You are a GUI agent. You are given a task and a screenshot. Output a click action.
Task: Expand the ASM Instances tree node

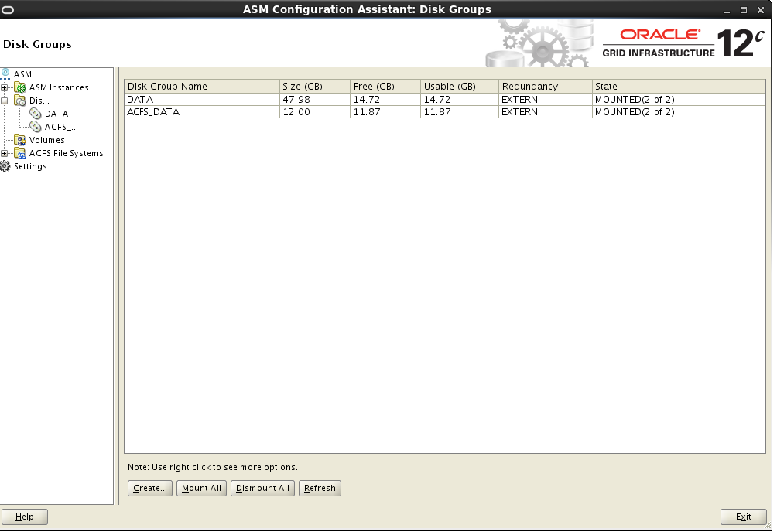pos(5,87)
